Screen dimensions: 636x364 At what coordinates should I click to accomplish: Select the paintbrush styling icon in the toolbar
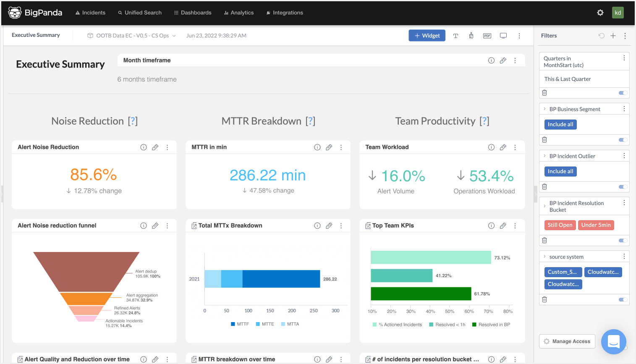tap(471, 36)
